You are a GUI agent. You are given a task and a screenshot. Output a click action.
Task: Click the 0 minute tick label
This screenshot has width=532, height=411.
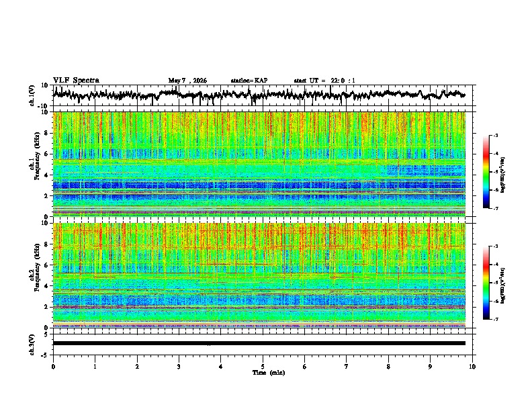53,367
